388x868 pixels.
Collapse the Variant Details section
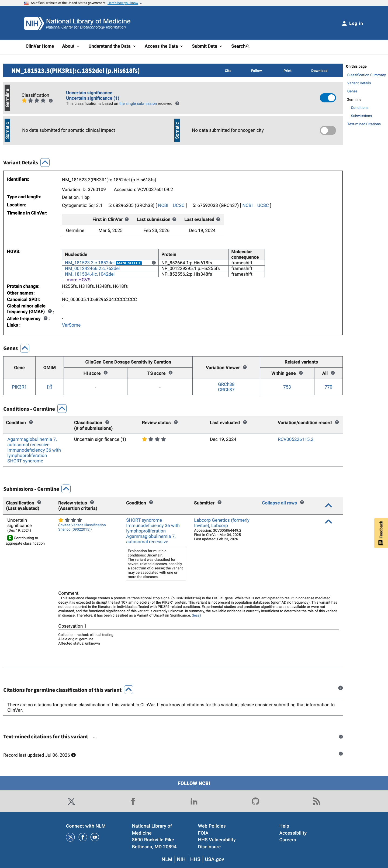pos(45,162)
